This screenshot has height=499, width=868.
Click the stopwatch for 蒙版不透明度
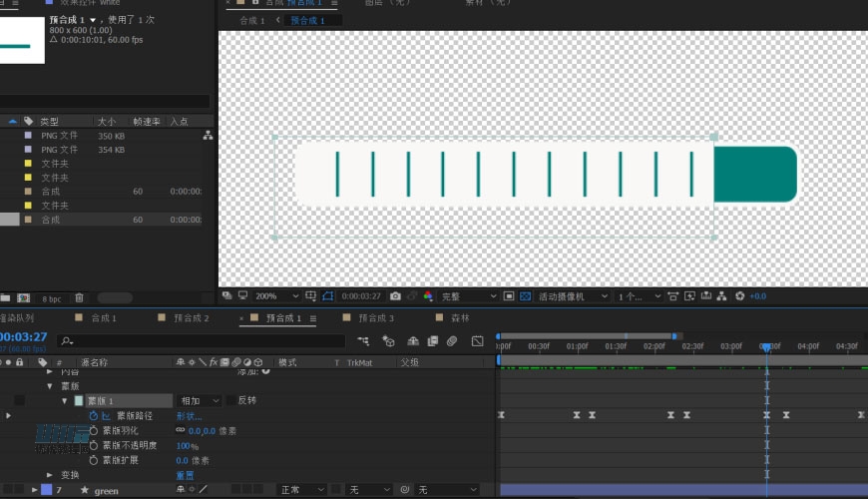coord(94,445)
